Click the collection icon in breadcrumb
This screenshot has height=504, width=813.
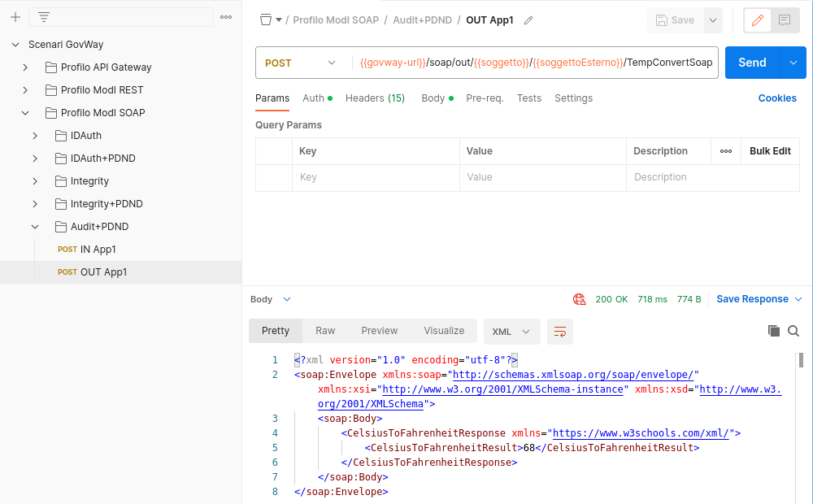point(266,20)
